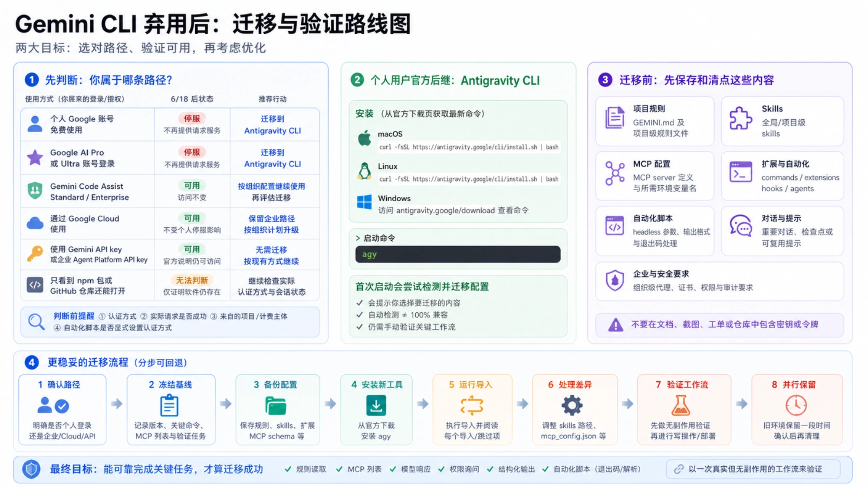Viewport: 868px width, 488px height.
Task: Click the green 可用 badge in 通过 Google Cloud row
Action: pos(192,218)
